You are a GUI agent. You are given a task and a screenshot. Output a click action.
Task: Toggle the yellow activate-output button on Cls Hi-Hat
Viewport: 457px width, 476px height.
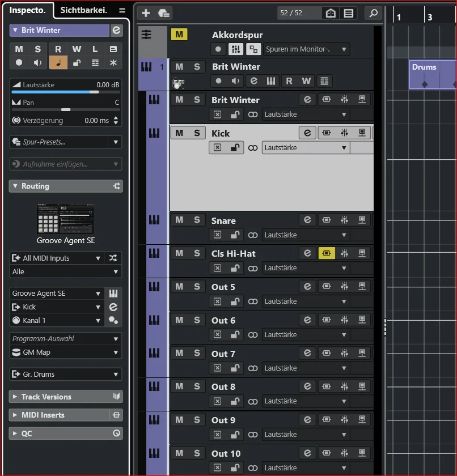click(327, 253)
